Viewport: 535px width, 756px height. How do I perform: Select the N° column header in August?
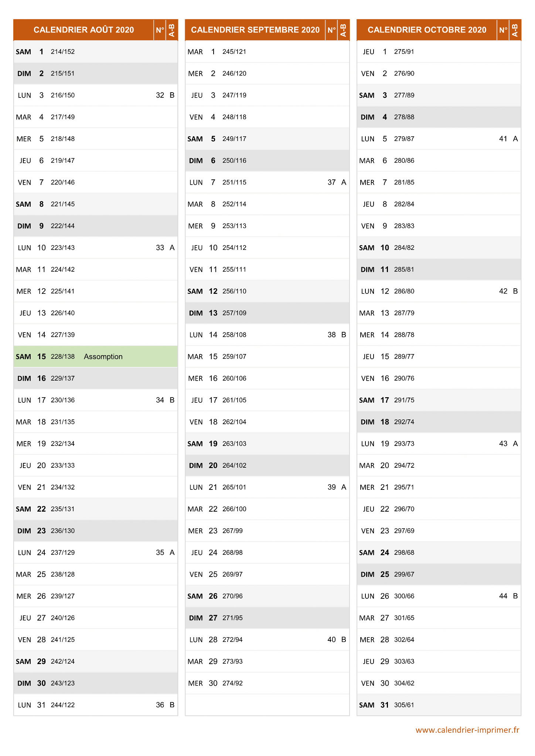point(160,30)
